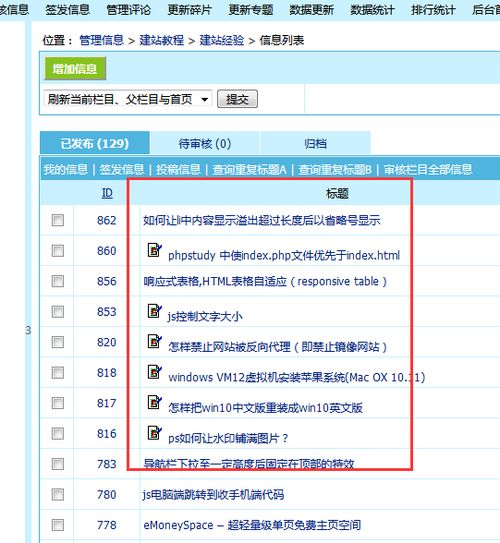Click the edit icon beside 怎样把win10中文版 title
Screen dimensions: 500x543
154,402
